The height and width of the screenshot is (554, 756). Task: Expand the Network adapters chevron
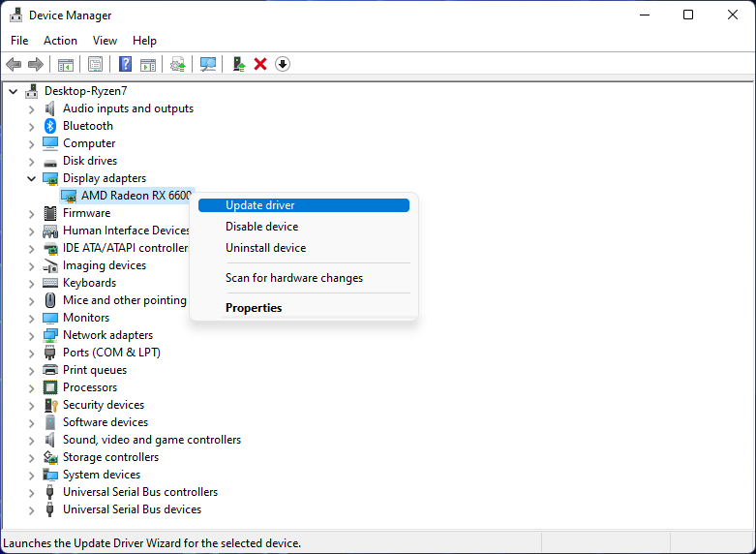tap(31, 336)
